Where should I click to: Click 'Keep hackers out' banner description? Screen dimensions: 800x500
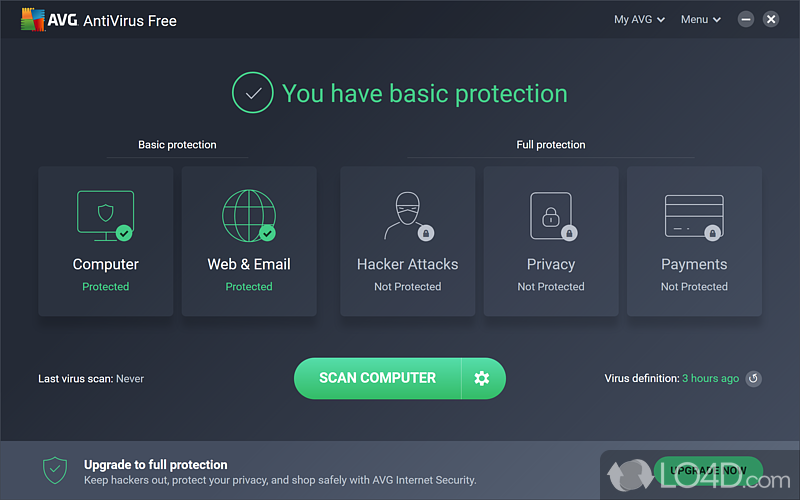click(x=280, y=480)
